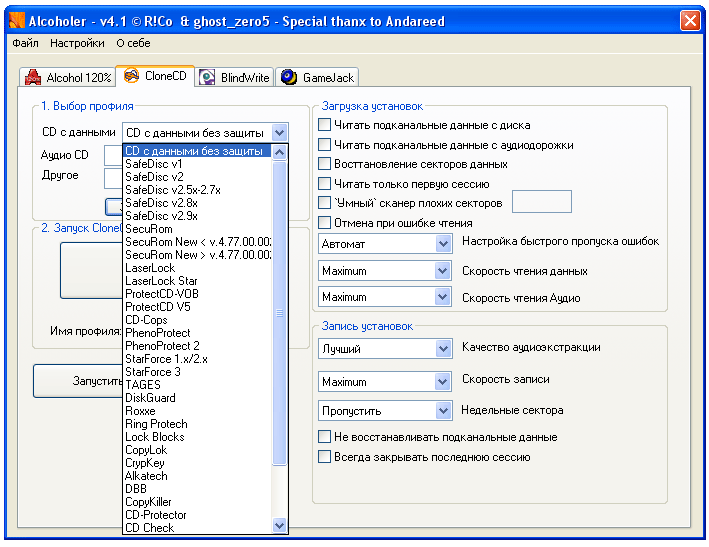Screen dimensions: 709x547
Task: Select 'CopyKiller' profile
Action: pos(198,502)
